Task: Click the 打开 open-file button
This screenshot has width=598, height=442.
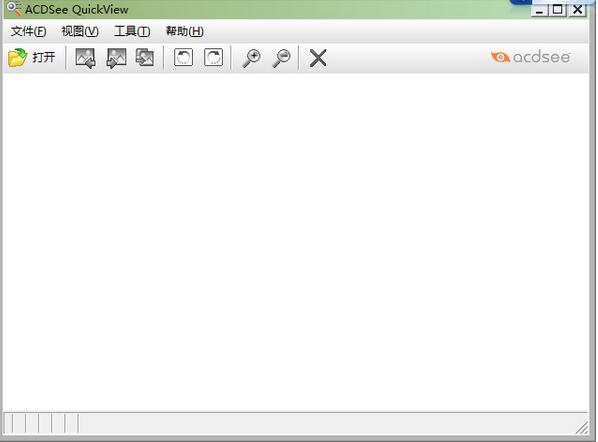Action: point(32,58)
